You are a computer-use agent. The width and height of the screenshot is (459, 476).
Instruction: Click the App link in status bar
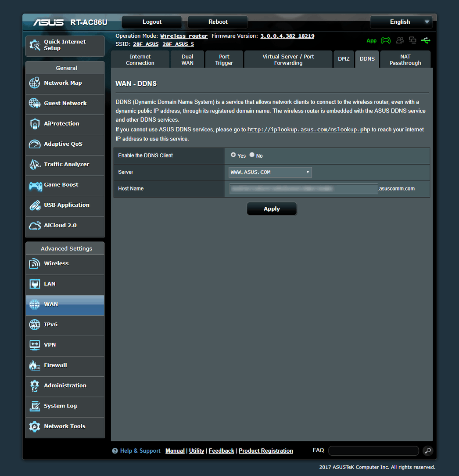coord(371,41)
